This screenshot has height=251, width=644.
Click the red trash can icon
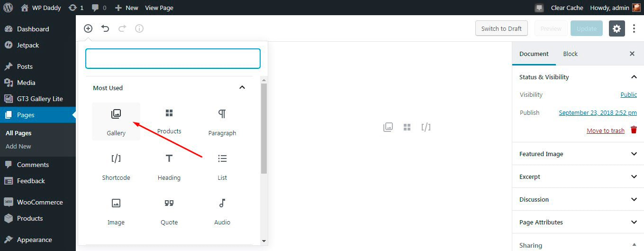click(x=634, y=130)
